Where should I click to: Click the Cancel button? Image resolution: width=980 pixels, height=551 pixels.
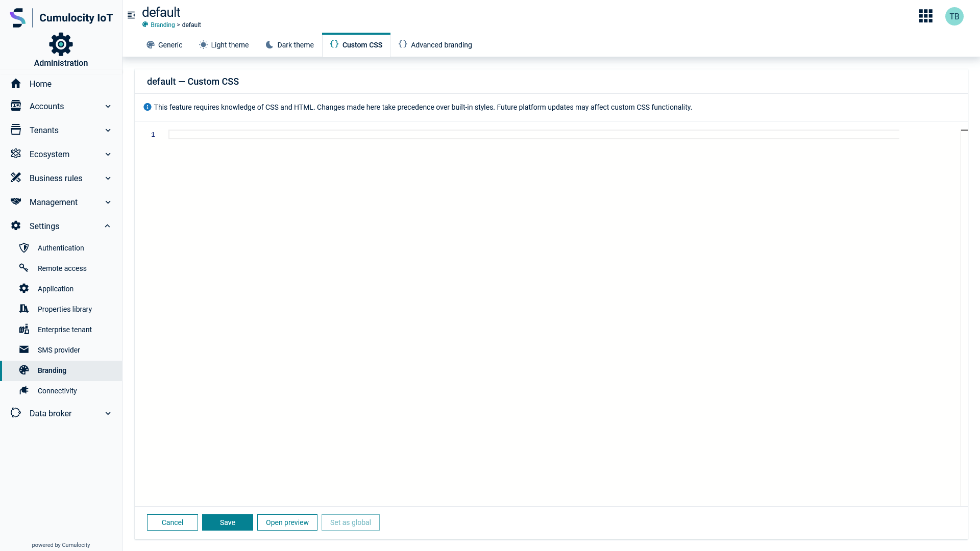click(x=173, y=522)
